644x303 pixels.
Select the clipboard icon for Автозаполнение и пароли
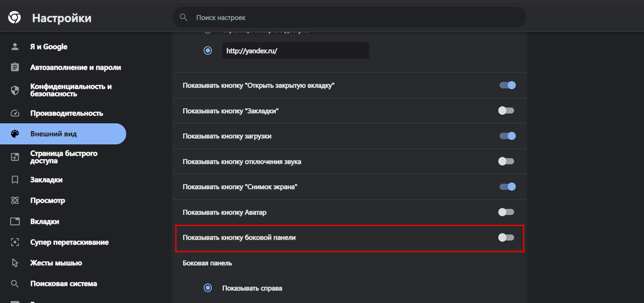pyautogui.click(x=15, y=67)
